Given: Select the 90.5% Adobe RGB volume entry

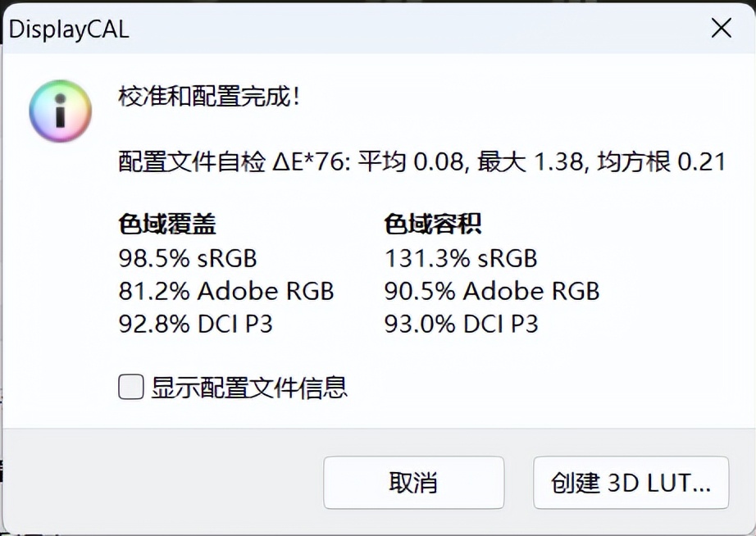Looking at the screenshot, I should [x=491, y=291].
